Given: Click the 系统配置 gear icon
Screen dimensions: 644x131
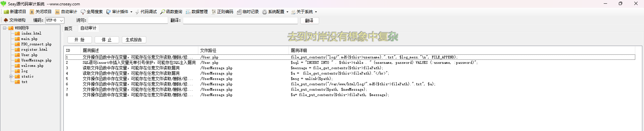Looking at the screenshot, I should tap(264, 12).
